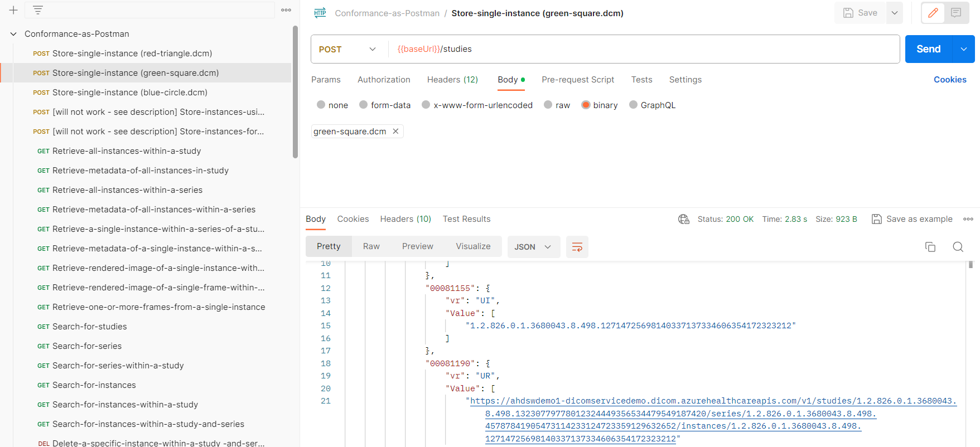980x447 pixels.
Task: Collapse the Conformance-as-Postman collection
Action: click(x=13, y=34)
